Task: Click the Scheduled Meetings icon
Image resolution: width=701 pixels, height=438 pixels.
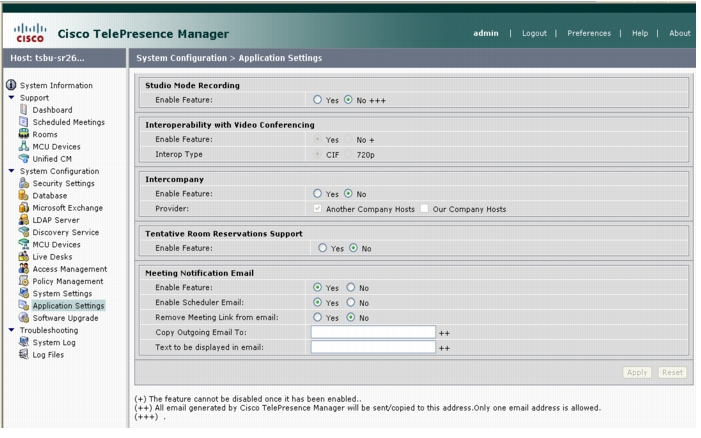Action: [24, 122]
